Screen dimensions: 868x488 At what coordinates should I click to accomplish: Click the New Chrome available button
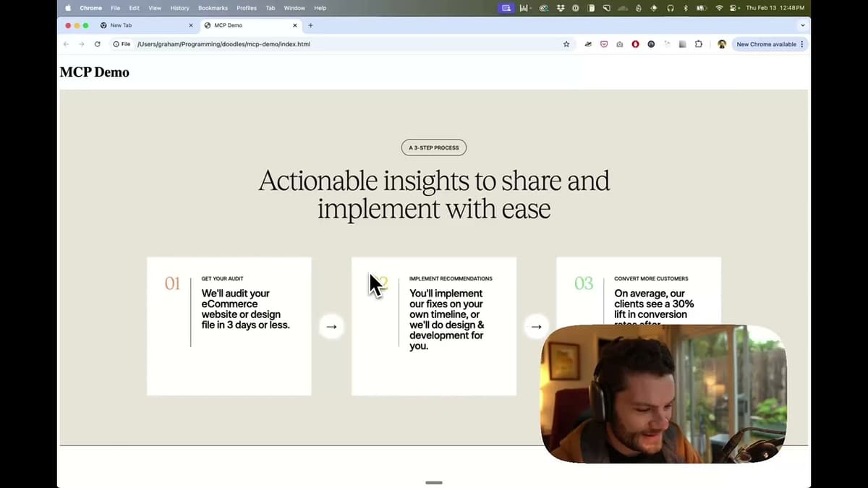765,44
